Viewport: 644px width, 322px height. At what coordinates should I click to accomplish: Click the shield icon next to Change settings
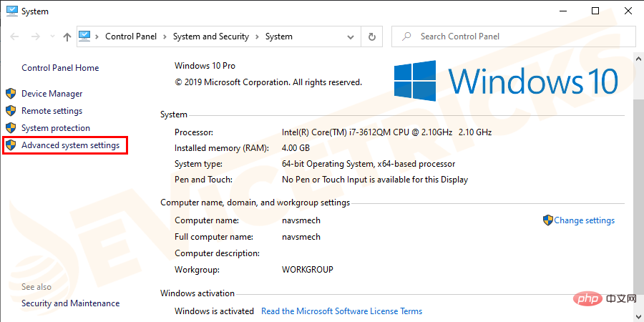pos(547,220)
